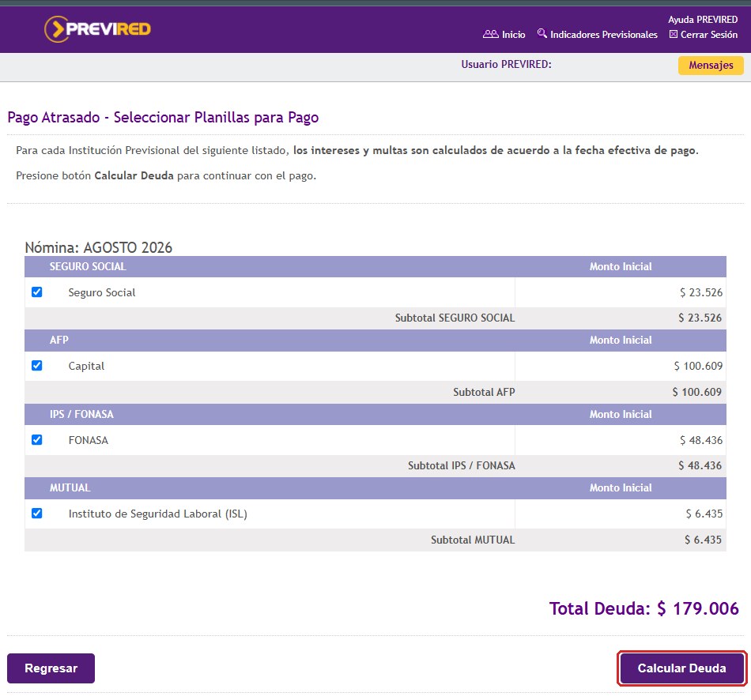
Task: Open the Inicio link
Action: pos(513,35)
